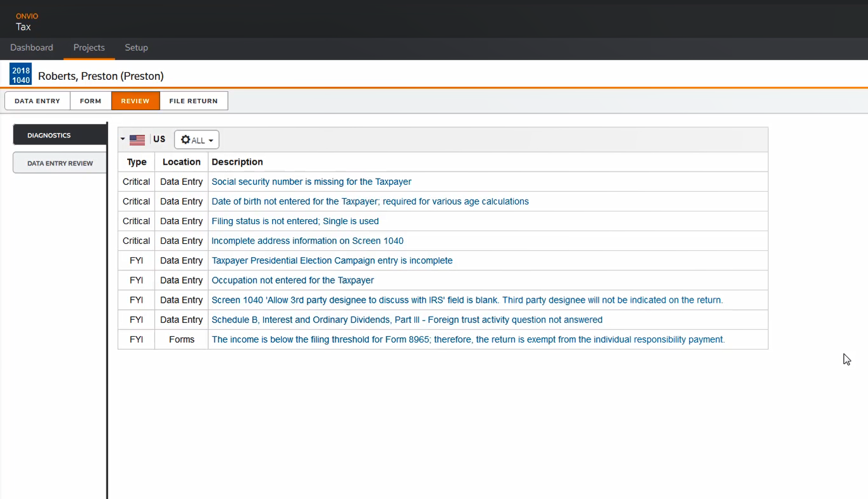
Task: Open the Projects menu
Action: pyautogui.click(x=89, y=47)
